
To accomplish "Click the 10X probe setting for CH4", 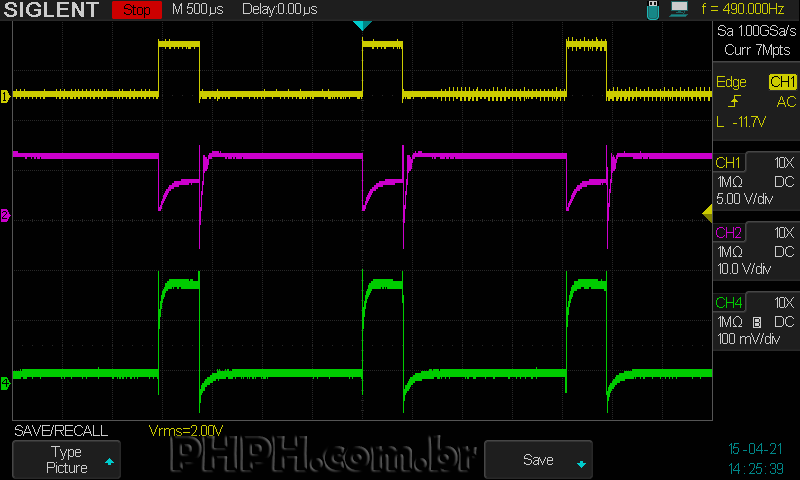I will tap(784, 302).
